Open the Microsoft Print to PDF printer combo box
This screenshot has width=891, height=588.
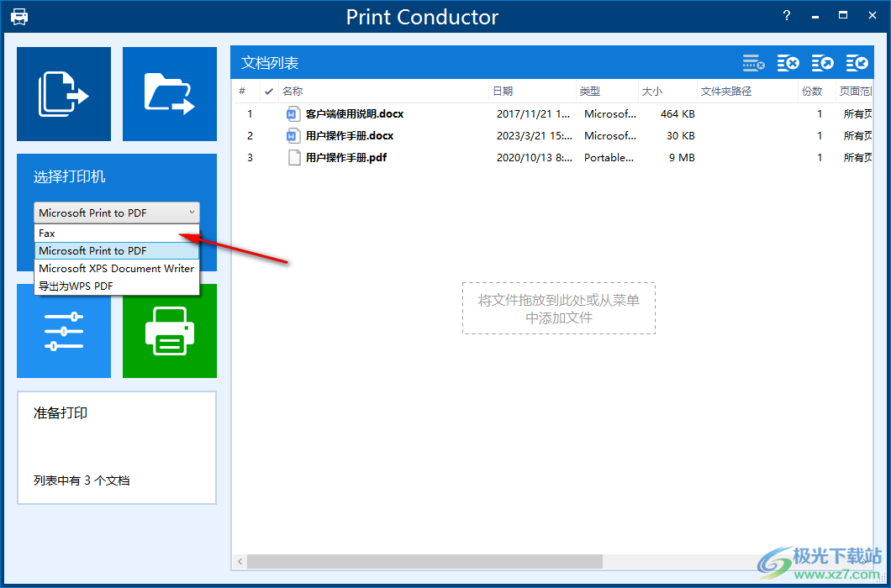[117, 213]
